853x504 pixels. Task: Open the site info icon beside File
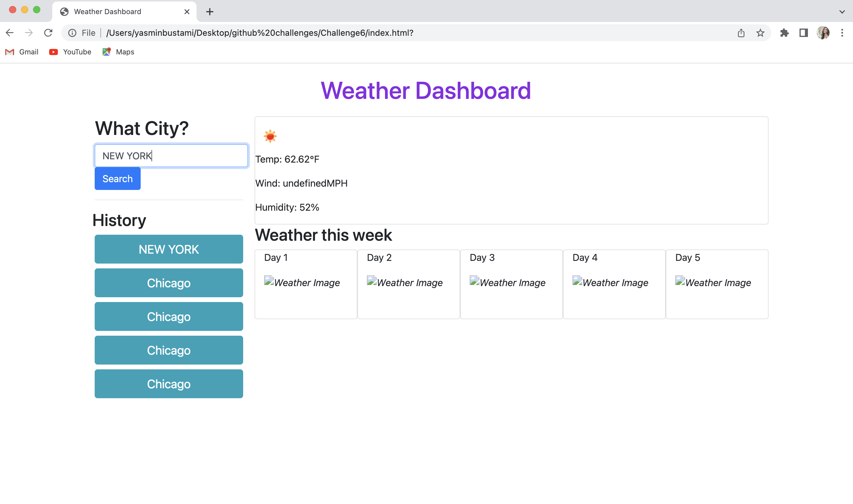[72, 33]
